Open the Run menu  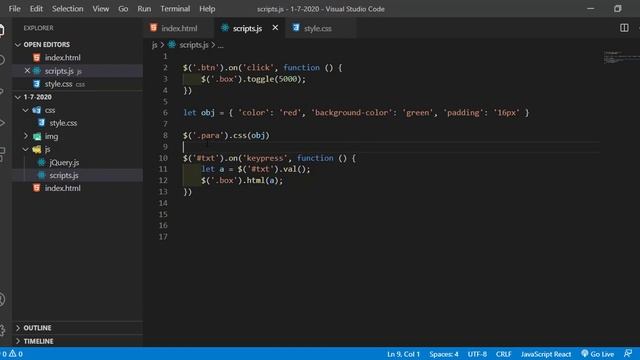[144, 9]
